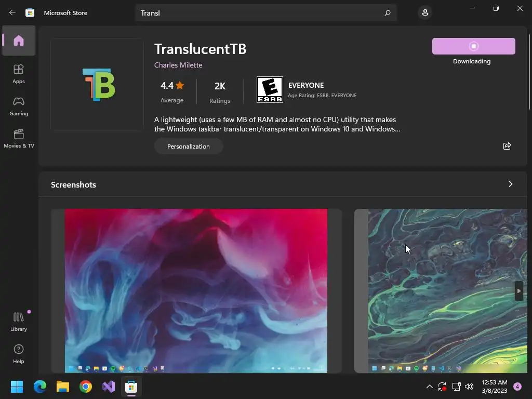Click Age Rating: ESRB. EVERYONE text
The width and height of the screenshot is (532, 399).
(x=322, y=96)
